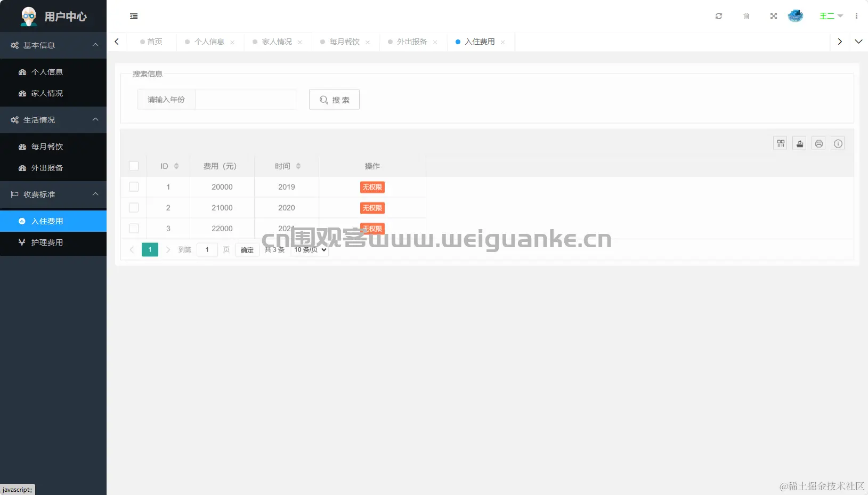Click the 确定 pagination confirm button
Viewport: 868px width, 495px height.
pos(247,250)
